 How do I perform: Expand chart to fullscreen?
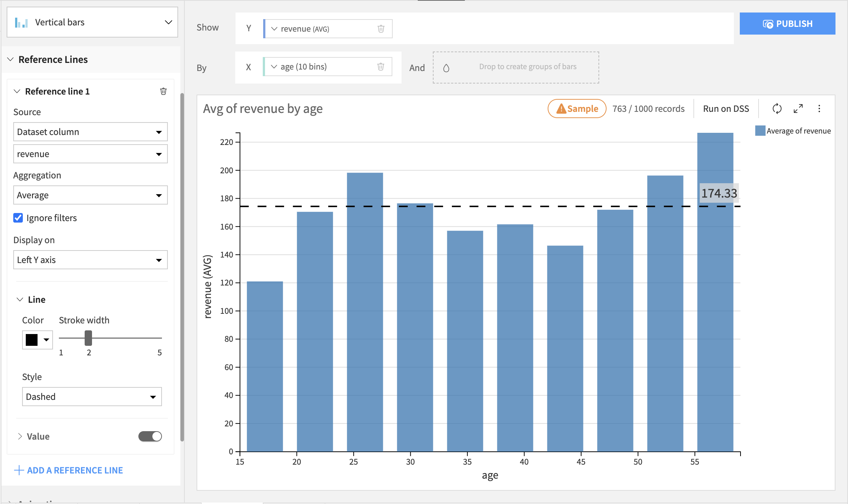coord(798,109)
